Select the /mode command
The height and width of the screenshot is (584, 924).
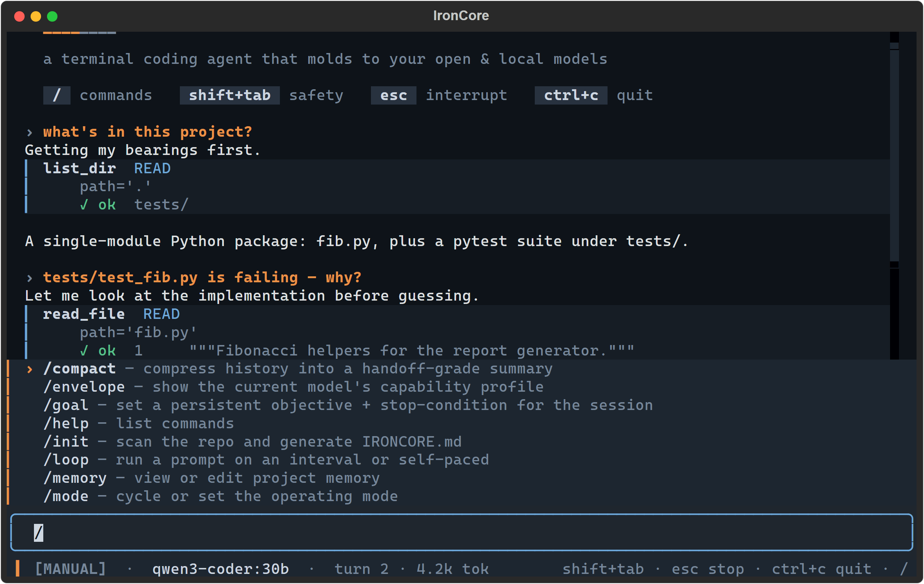pyautogui.click(x=462, y=497)
